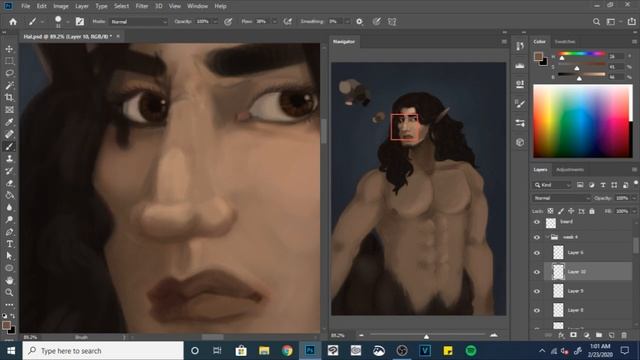Create a new group folder icon

(x=599, y=335)
